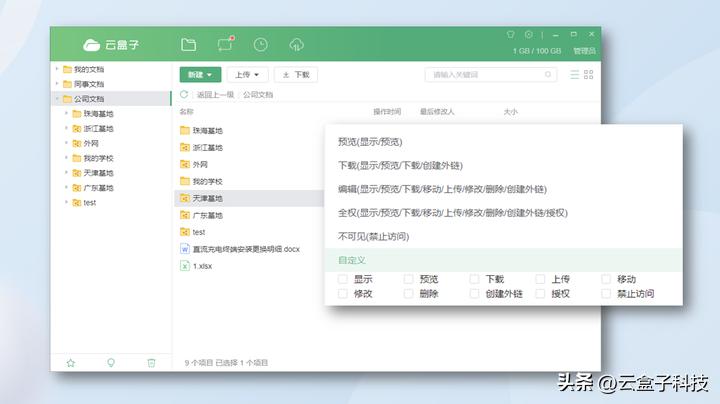Check the 禁止访问 checkbox under 自定义
The image size is (720, 404).
point(606,293)
